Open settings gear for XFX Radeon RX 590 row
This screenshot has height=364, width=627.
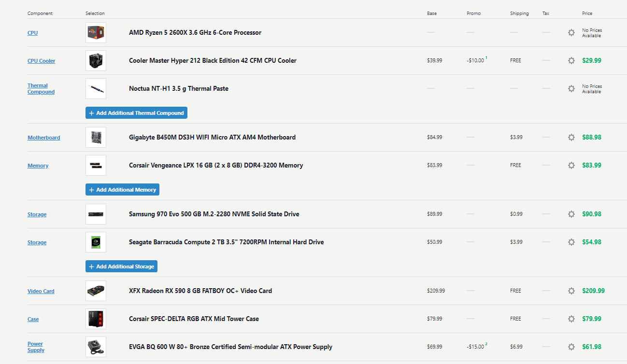coord(571,291)
